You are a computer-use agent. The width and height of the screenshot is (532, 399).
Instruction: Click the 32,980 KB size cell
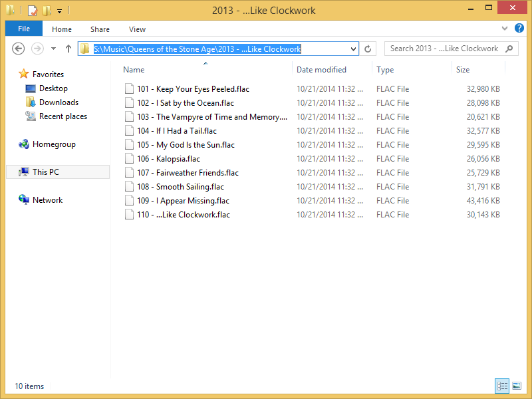(x=483, y=89)
